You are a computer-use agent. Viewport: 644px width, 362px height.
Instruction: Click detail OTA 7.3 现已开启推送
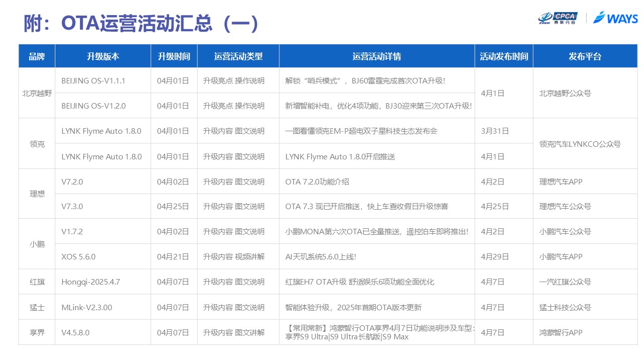[x=367, y=206]
